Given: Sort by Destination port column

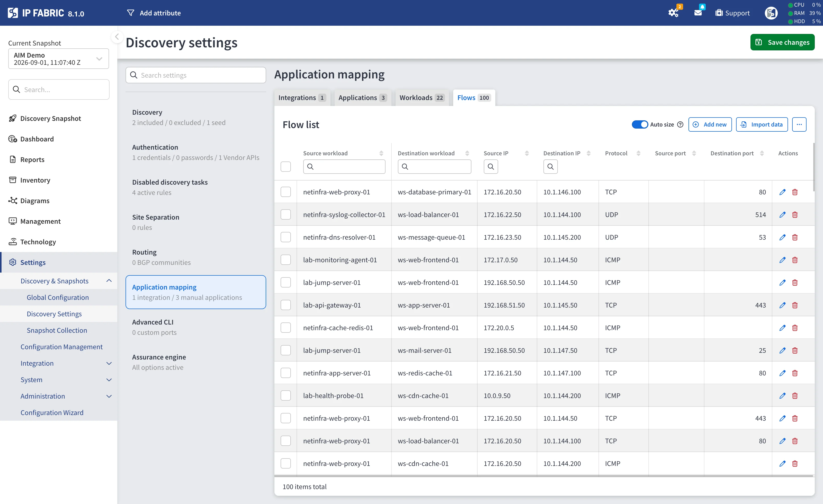Looking at the screenshot, I should pyautogui.click(x=762, y=153).
